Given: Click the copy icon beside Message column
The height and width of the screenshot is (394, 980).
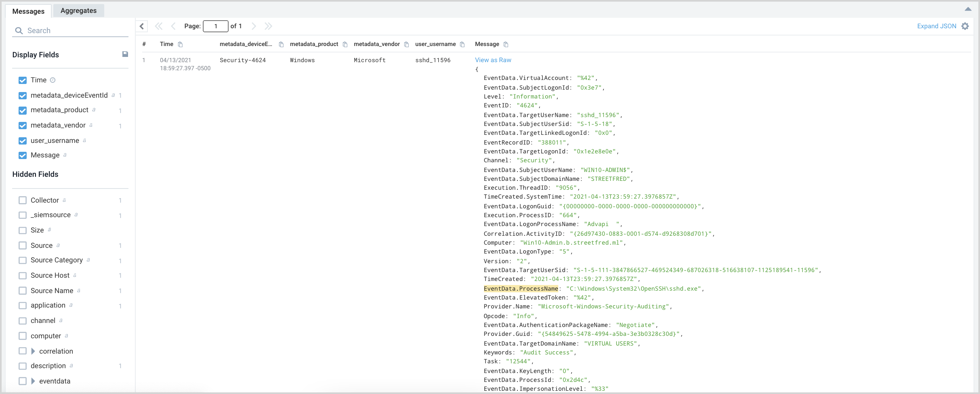Looking at the screenshot, I should point(506,44).
